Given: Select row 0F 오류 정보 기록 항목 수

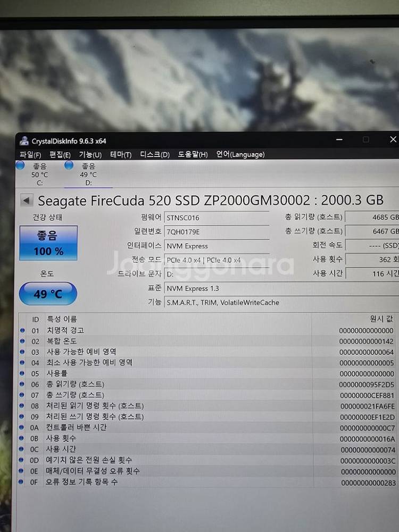Looking at the screenshot, I should [207, 482].
